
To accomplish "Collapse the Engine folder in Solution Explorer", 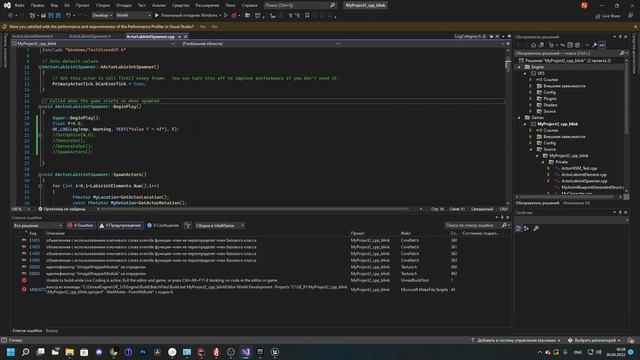I will [x=519, y=67].
